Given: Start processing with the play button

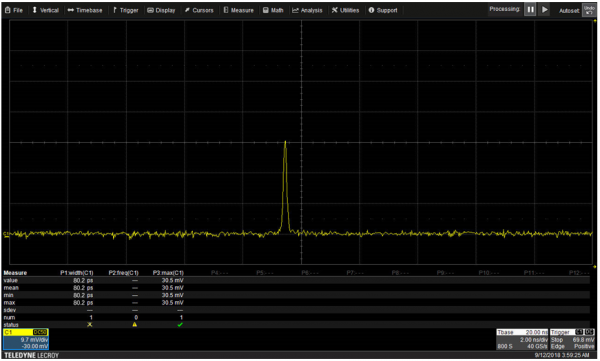Looking at the screenshot, I should click(x=545, y=10).
